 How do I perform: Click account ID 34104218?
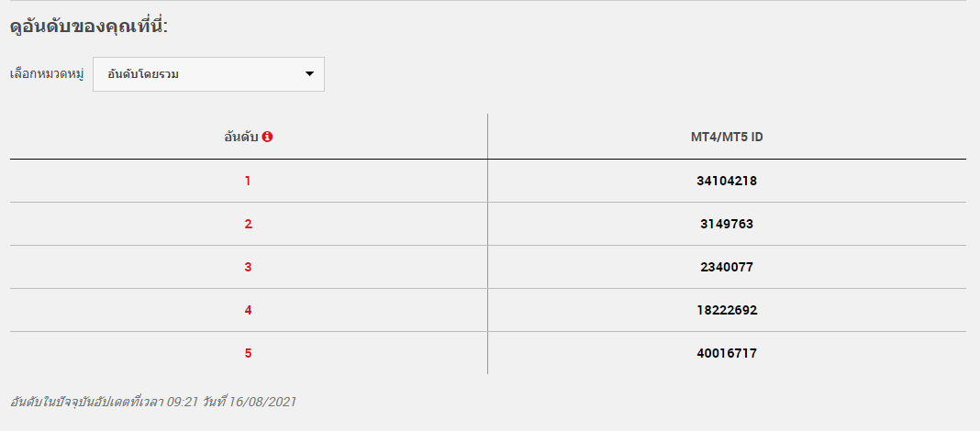(x=727, y=182)
